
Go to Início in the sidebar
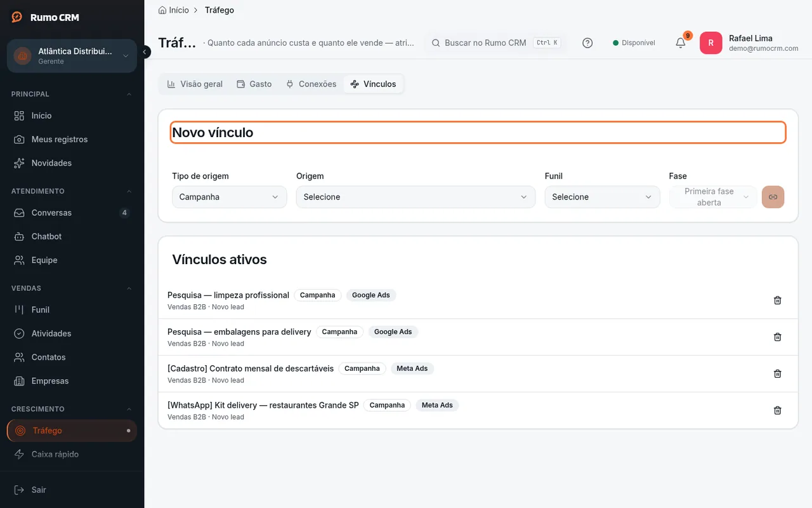72,116
